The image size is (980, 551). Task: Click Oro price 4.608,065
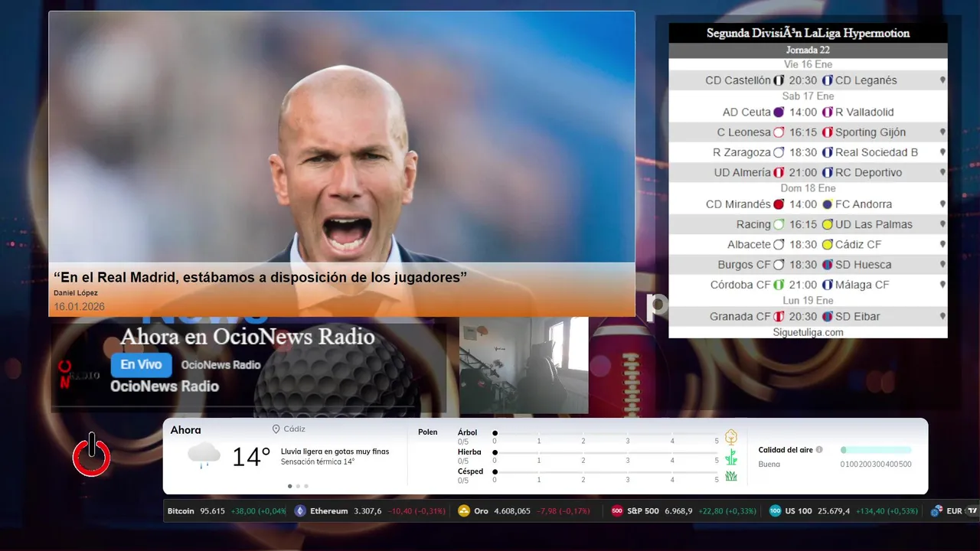point(512,511)
